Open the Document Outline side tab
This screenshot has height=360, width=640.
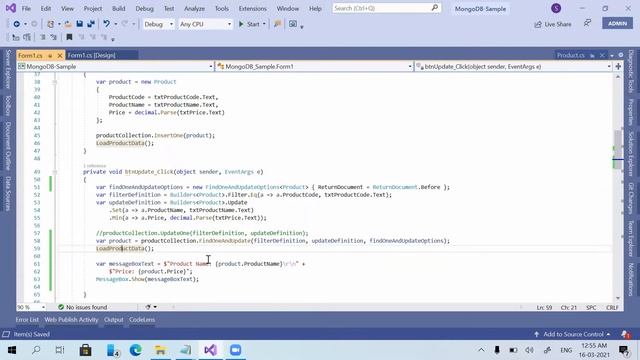(x=8, y=147)
